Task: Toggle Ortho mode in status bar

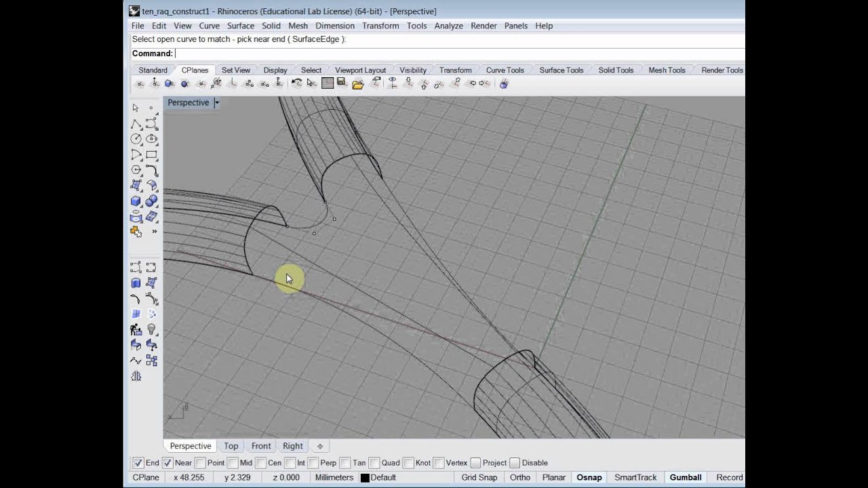Action: (x=520, y=477)
